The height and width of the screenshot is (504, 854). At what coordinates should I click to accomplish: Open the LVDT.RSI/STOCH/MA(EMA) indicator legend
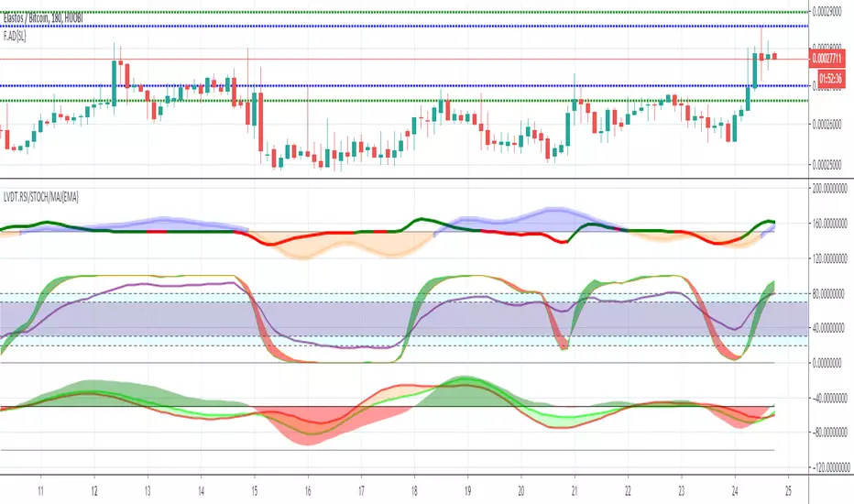41,197
